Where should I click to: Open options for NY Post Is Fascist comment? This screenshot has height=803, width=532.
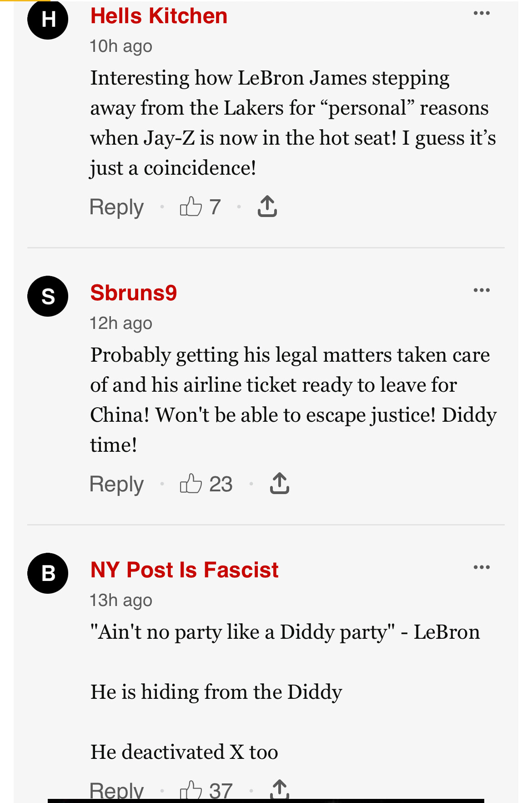coord(482,567)
